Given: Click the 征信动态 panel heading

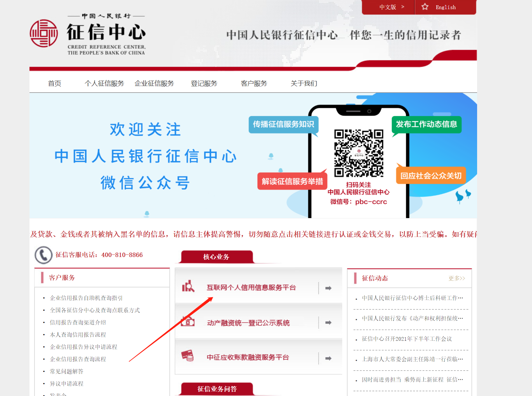Looking at the screenshot, I should [375, 278].
